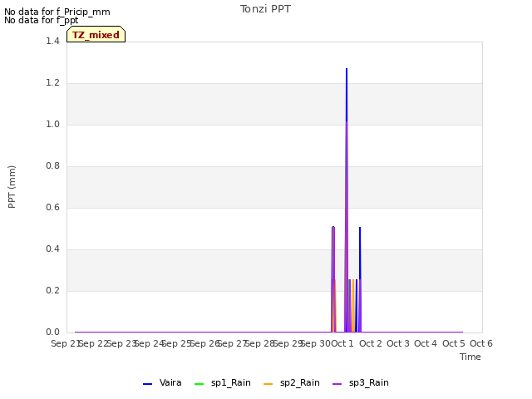Click the blue Vaira legend color marker
Image resolution: width=532 pixels, height=399 pixels.
tap(148, 384)
